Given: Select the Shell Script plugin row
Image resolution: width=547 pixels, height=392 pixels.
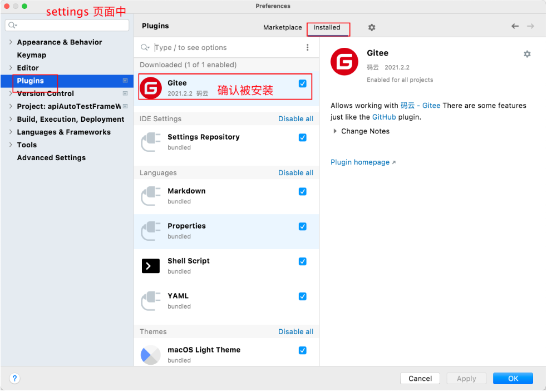Looking at the screenshot, I should point(226,266).
